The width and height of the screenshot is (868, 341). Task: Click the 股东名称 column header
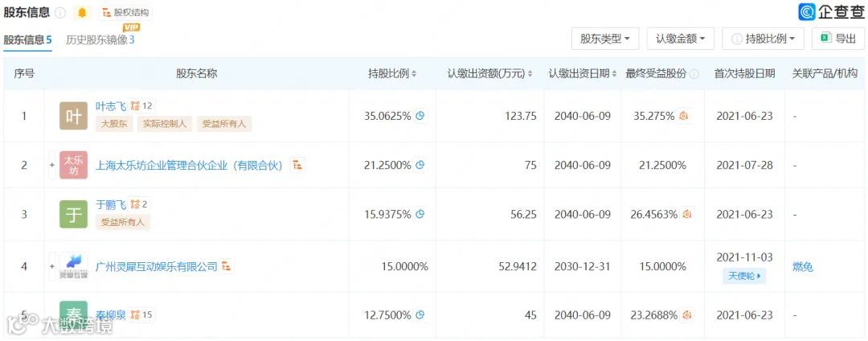[x=197, y=74]
